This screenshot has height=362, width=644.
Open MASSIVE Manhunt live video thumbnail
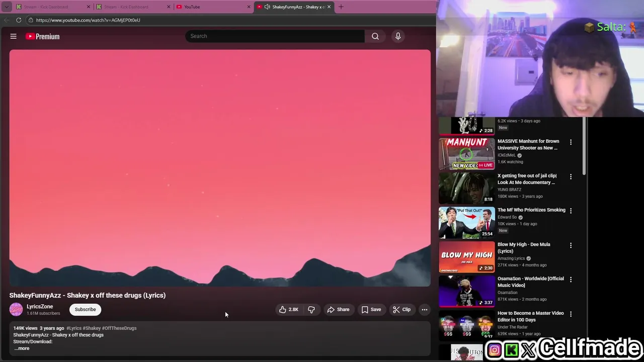[467, 153]
